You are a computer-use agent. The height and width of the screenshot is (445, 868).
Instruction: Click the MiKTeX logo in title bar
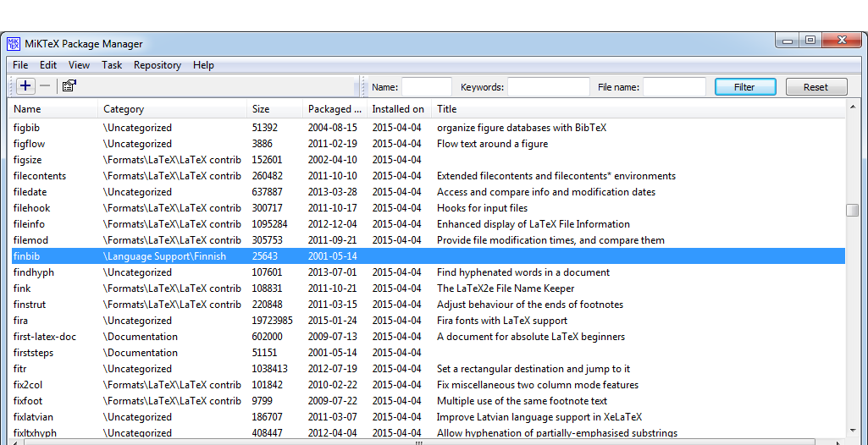14,44
